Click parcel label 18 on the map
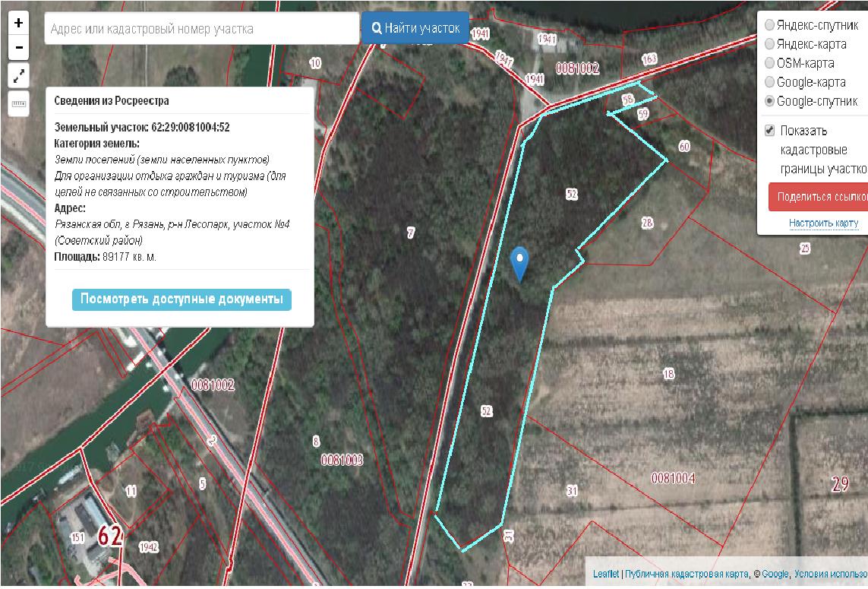This screenshot has height=589, width=868. (x=669, y=374)
